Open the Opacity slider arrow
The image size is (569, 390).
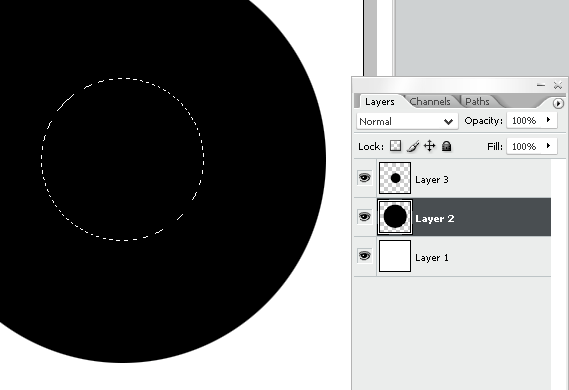coord(549,120)
